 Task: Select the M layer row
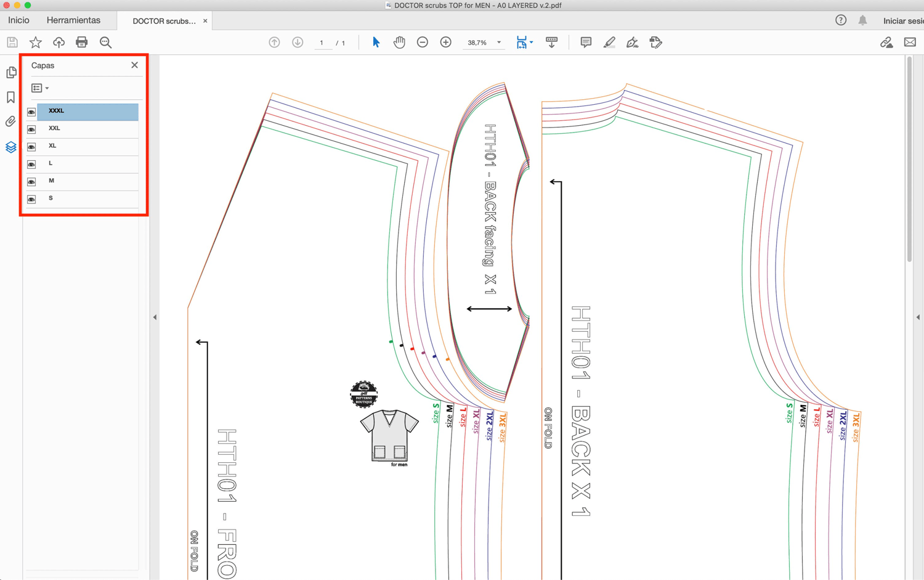click(x=87, y=181)
